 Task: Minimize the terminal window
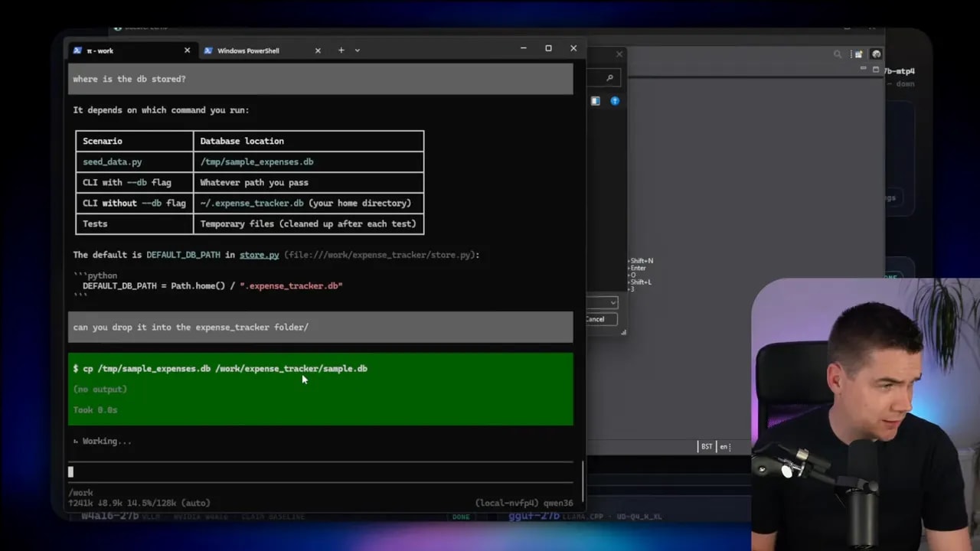coord(523,48)
